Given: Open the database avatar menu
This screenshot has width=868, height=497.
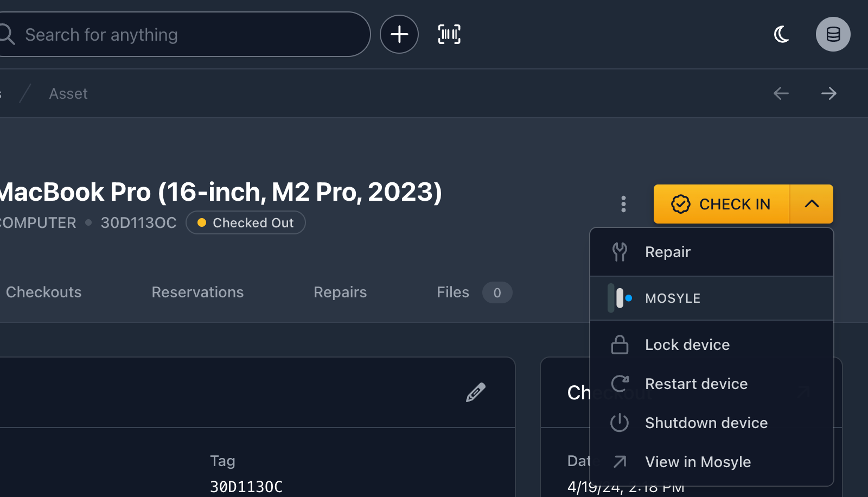Looking at the screenshot, I should (833, 34).
